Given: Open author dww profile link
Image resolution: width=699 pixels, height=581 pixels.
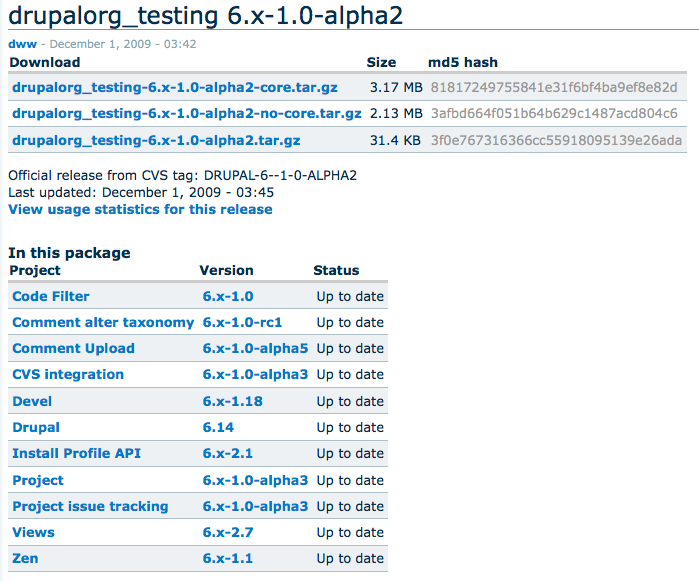Looking at the screenshot, I should 22,44.
